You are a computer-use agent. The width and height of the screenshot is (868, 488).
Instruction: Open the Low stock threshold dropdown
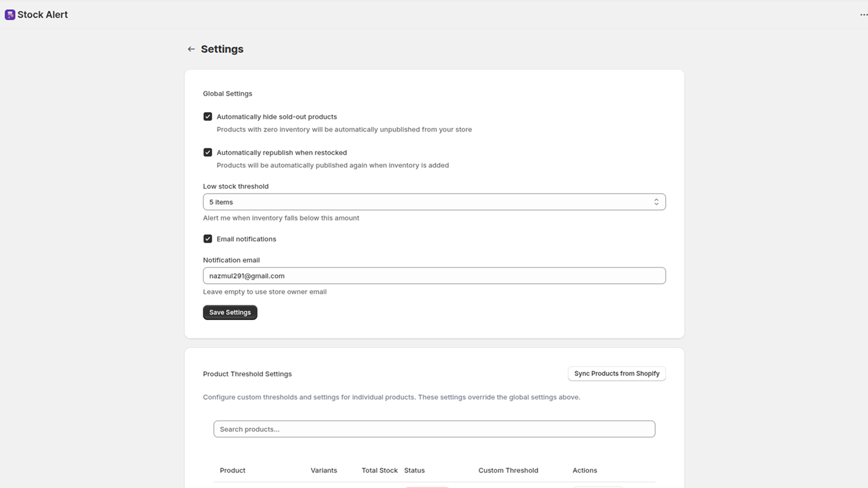434,201
